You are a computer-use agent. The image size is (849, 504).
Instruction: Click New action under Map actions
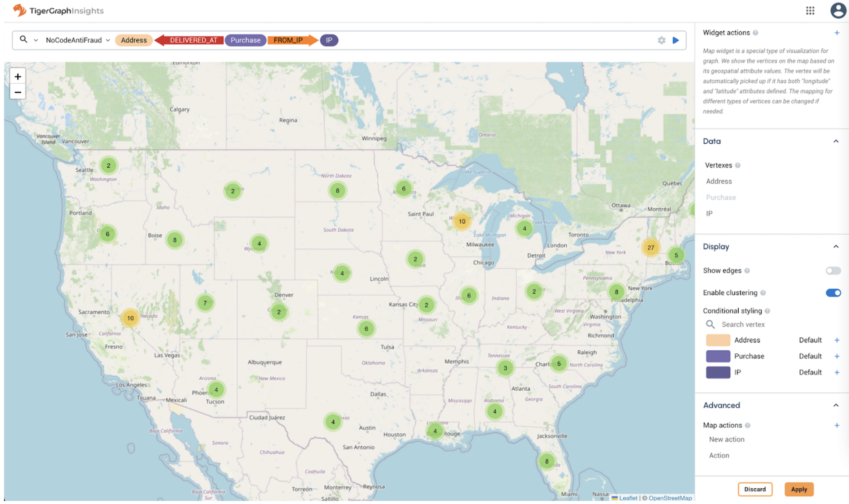coord(726,440)
